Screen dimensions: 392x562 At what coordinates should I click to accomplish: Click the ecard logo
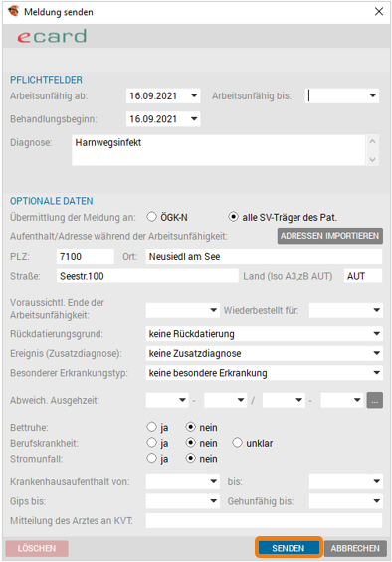(x=52, y=36)
